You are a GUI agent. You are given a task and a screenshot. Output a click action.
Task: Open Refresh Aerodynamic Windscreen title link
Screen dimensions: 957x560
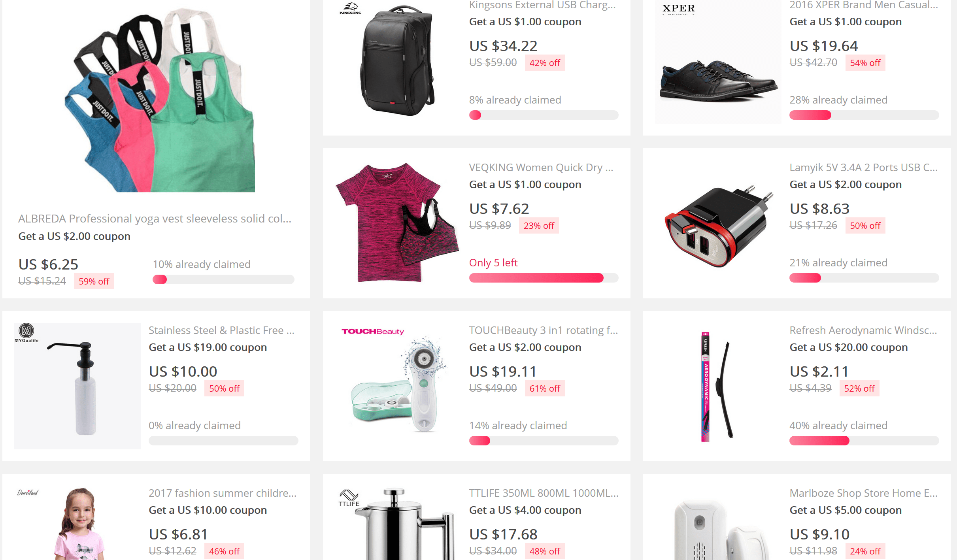click(863, 330)
